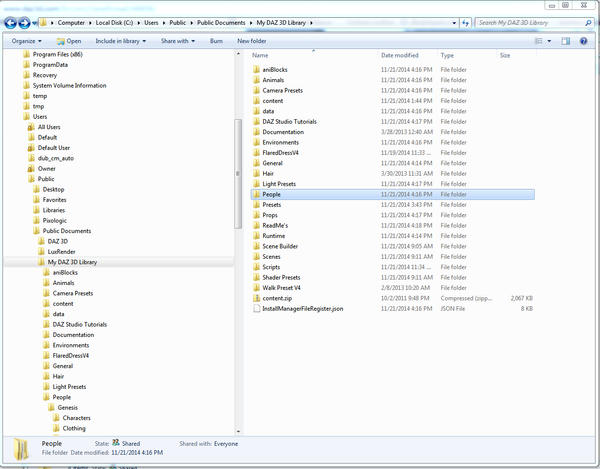Select Camera Presets in the file list
This screenshot has height=469, width=600.
tap(282, 90)
